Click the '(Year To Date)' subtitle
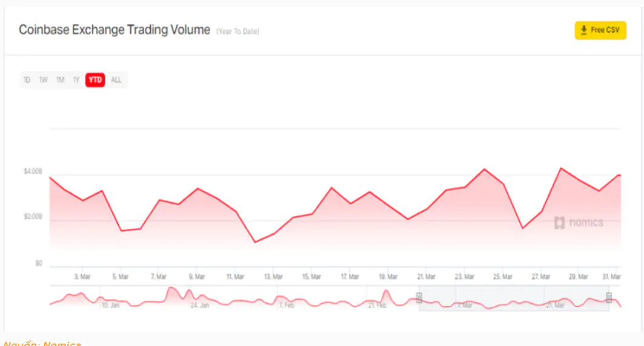 238,32
